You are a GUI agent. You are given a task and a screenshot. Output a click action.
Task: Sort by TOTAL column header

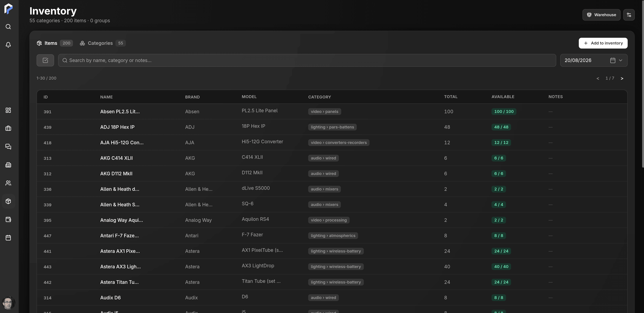[x=451, y=97]
